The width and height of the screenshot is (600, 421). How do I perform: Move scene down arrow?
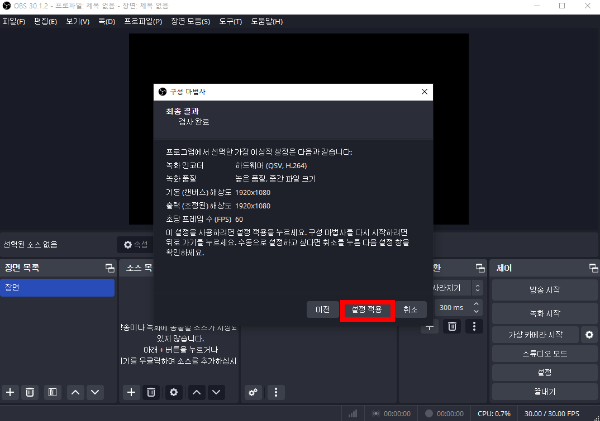95,392
